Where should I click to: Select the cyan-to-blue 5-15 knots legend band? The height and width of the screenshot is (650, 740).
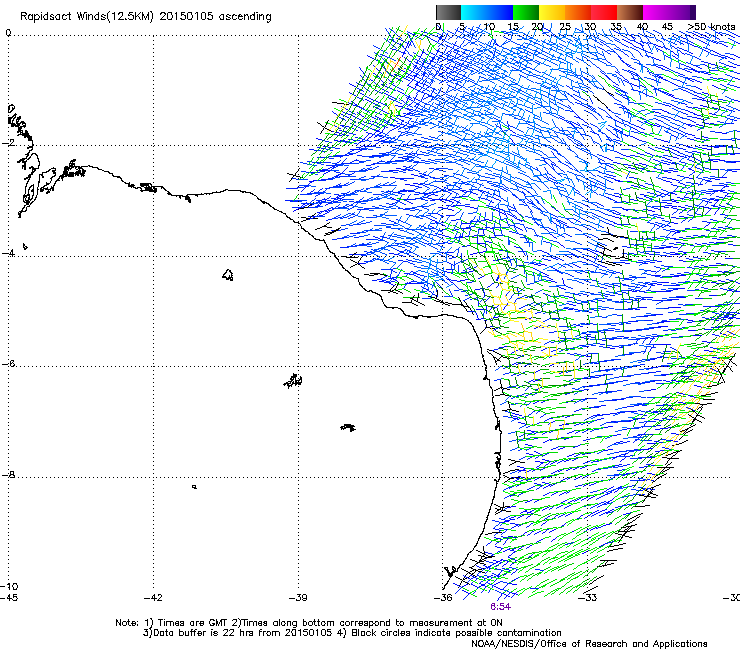coord(487,12)
